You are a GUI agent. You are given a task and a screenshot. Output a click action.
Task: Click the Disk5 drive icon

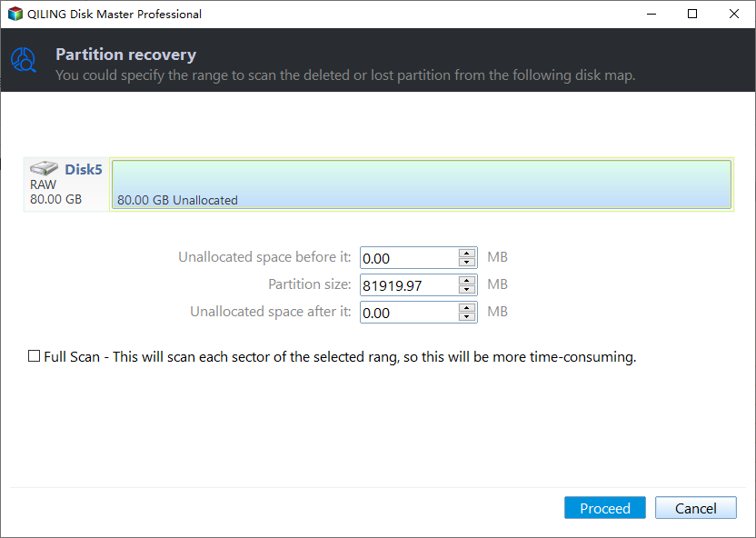(44, 168)
